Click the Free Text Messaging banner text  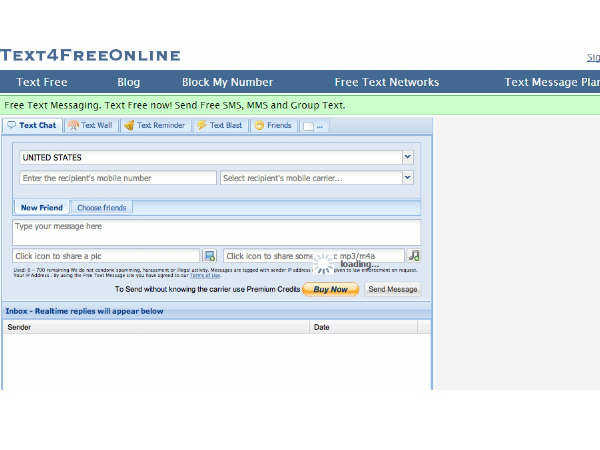click(x=175, y=105)
